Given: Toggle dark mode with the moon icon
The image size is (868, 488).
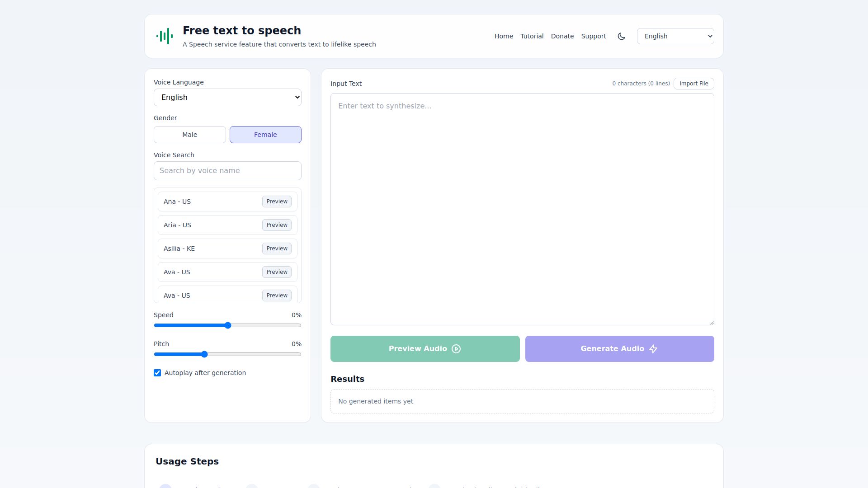Looking at the screenshot, I should pyautogui.click(x=621, y=36).
